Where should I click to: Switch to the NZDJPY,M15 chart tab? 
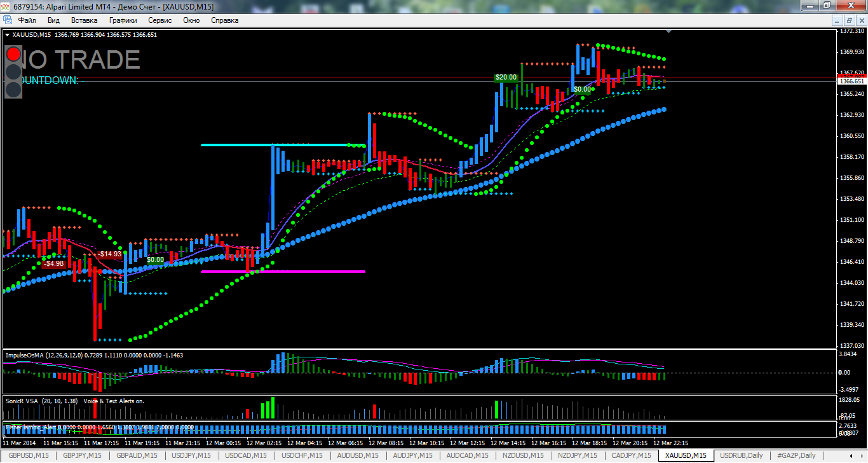[577, 455]
